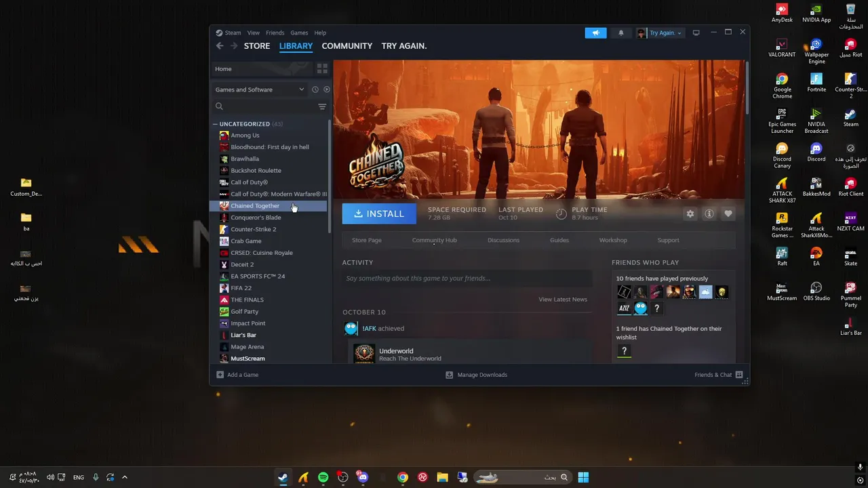This screenshot has width=868, height=488.
Task: Collapse the UNCATEGORIZED category
Action: coord(215,124)
